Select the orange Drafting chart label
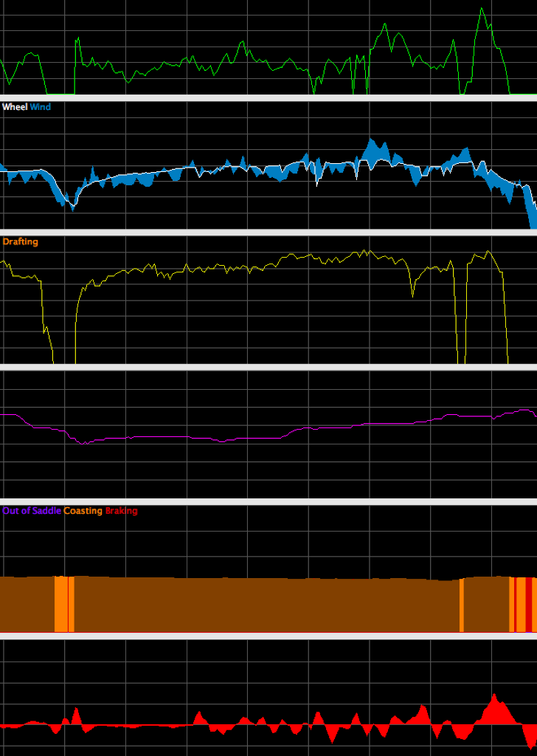Screen dimensions: 537x756 click(x=21, y=241)
